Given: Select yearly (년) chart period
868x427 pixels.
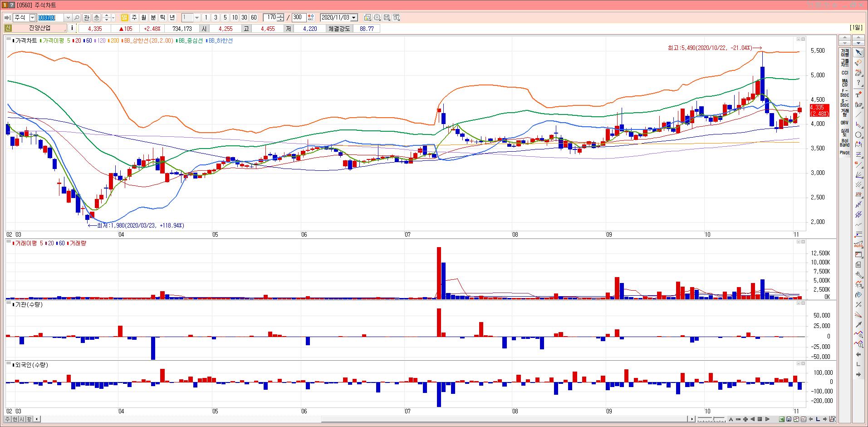Looking at the screenshot, I should [172, 18].
